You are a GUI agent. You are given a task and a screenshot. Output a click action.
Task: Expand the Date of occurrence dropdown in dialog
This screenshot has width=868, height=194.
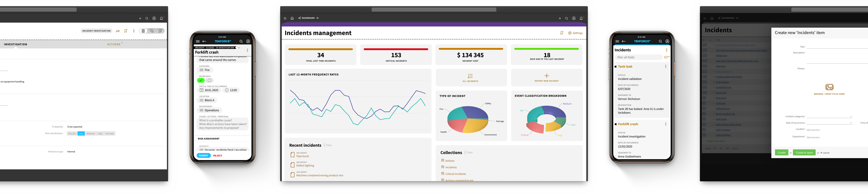coord(830,123)
